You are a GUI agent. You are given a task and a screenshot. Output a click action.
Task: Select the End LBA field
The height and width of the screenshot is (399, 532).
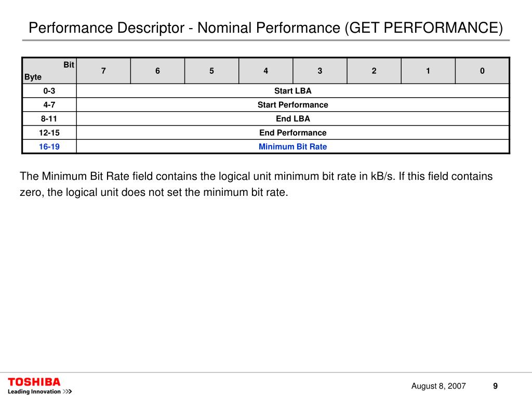pyautogui.click(x=292, y=118)
